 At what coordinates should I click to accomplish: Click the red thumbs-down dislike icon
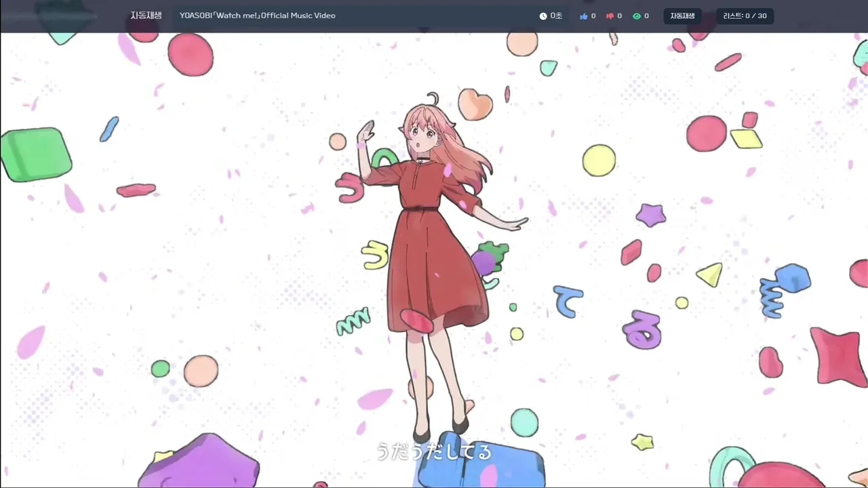(x=610, y=16)
